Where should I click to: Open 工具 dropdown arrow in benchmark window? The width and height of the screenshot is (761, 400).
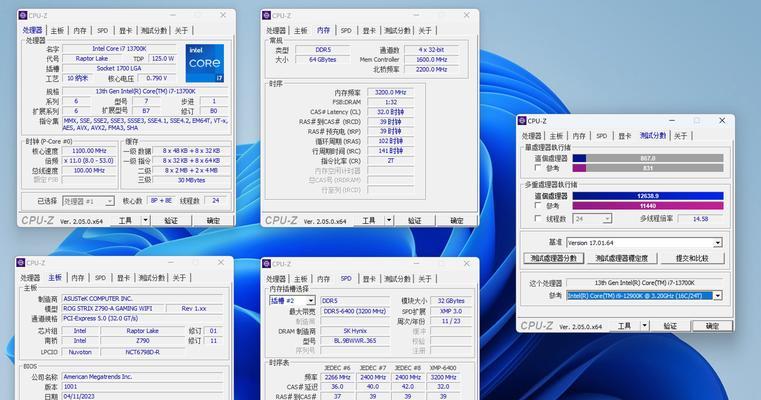tap(645, 326)
